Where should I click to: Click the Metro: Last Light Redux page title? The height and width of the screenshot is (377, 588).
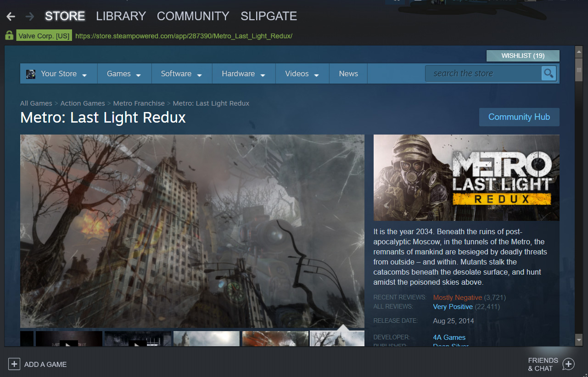click(103, 118)
